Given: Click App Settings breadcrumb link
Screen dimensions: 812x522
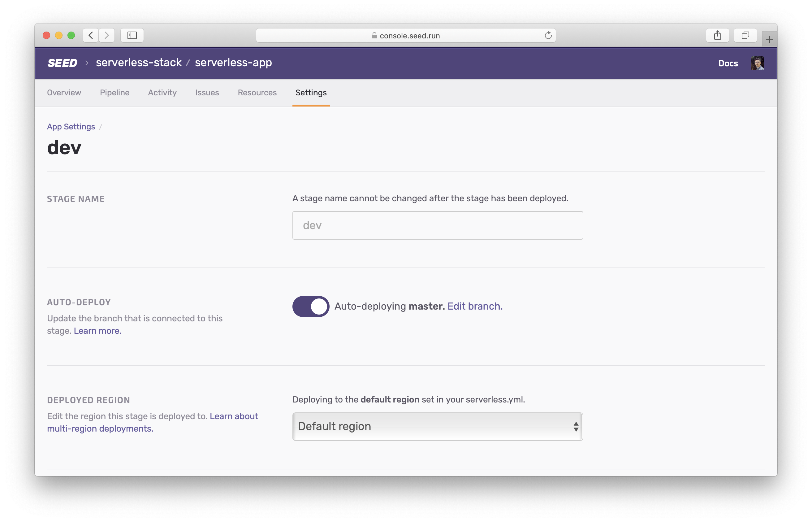Looking at the screenshot, I should 71,127.
